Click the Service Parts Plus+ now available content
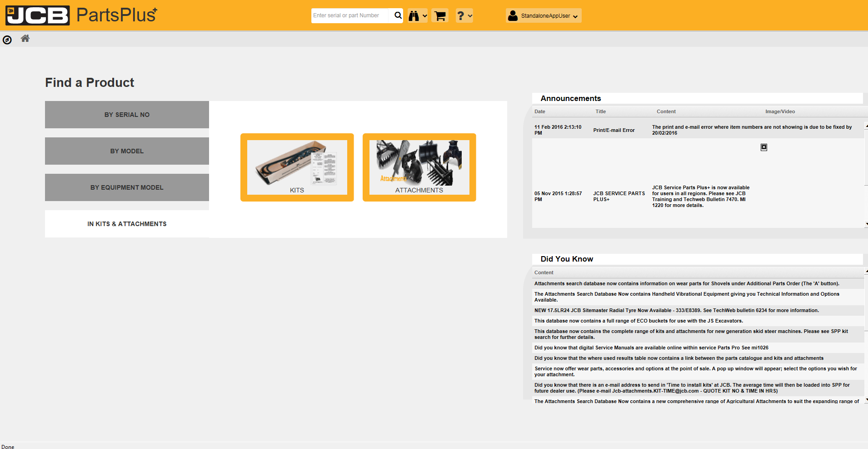868x449 pixels. coord(701,197)
